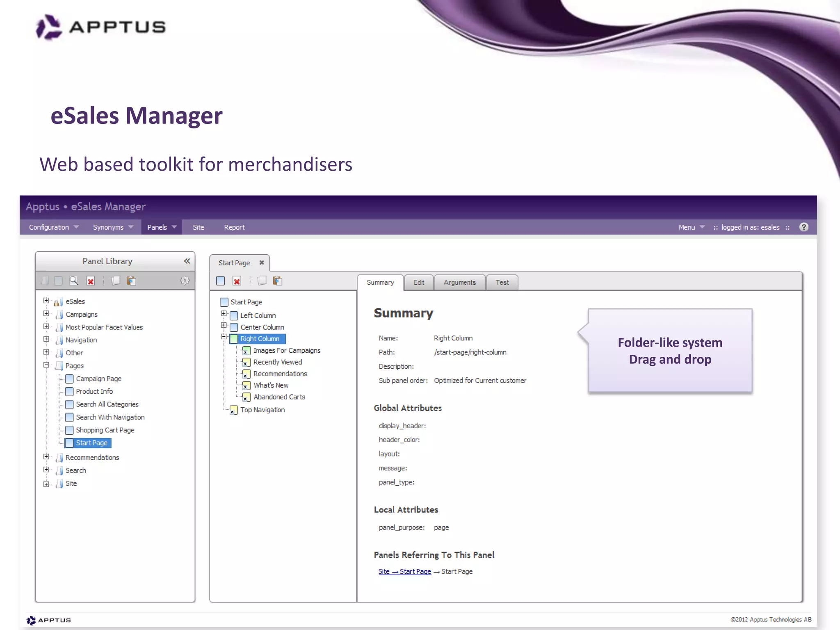Click the copy icon in Panel Library toolbar

coord(116,281)
